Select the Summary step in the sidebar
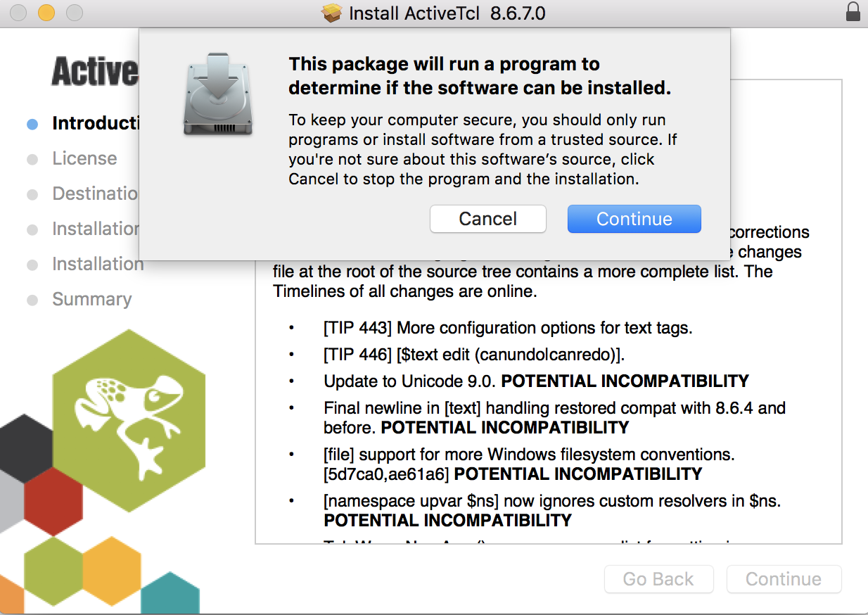The height and width of the screenshot is (615, 868). pos(79,299)
